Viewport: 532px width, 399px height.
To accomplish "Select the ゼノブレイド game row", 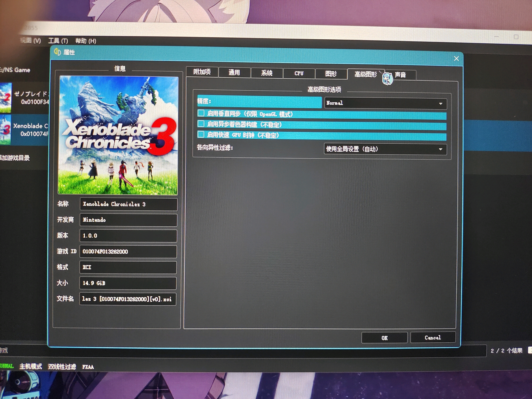I will coord(24,98).
